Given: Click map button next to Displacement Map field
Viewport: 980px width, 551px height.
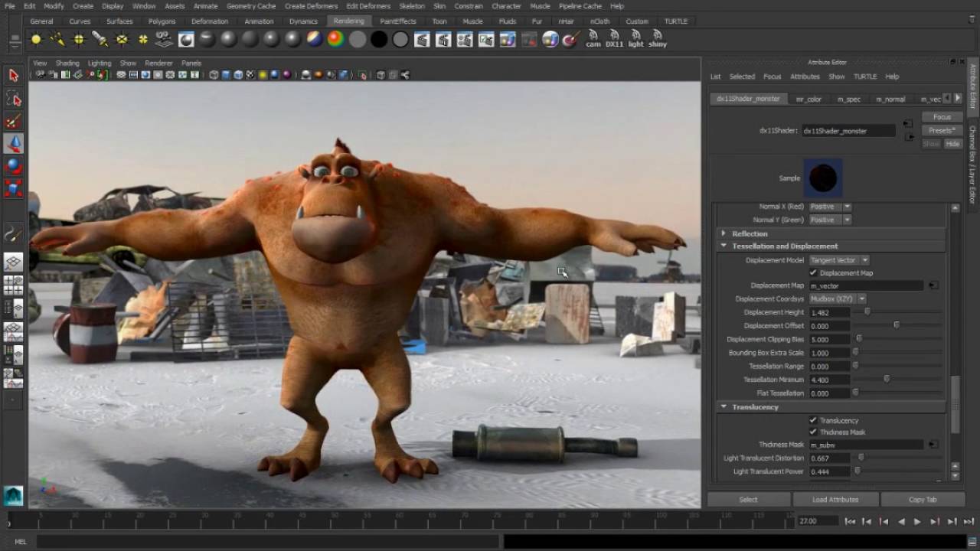Looking at the screenshot, I should coord(933,285).
